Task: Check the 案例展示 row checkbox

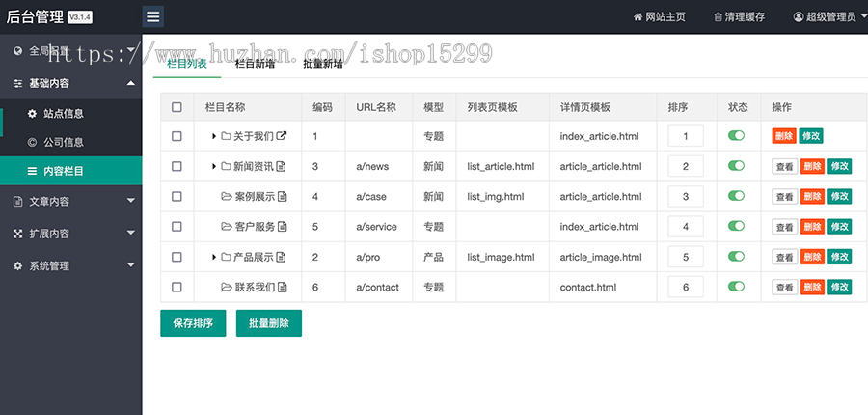Action: pos(176,196)
